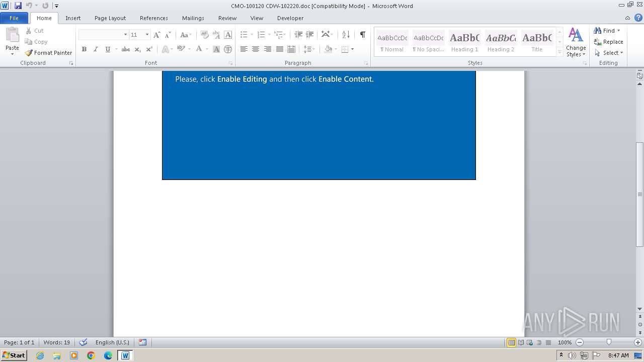Switch to Outline view
644x362 pixels.
point(539,342)
